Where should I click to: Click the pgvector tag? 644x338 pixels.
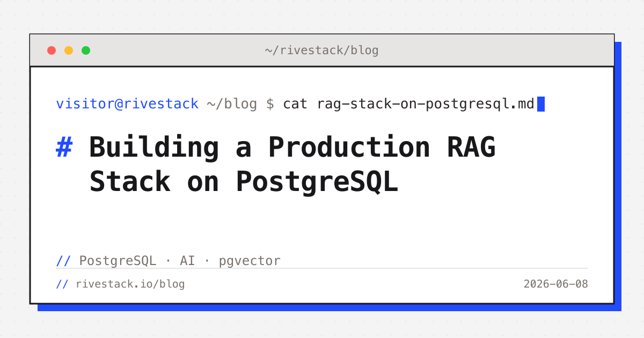(250, 261)
